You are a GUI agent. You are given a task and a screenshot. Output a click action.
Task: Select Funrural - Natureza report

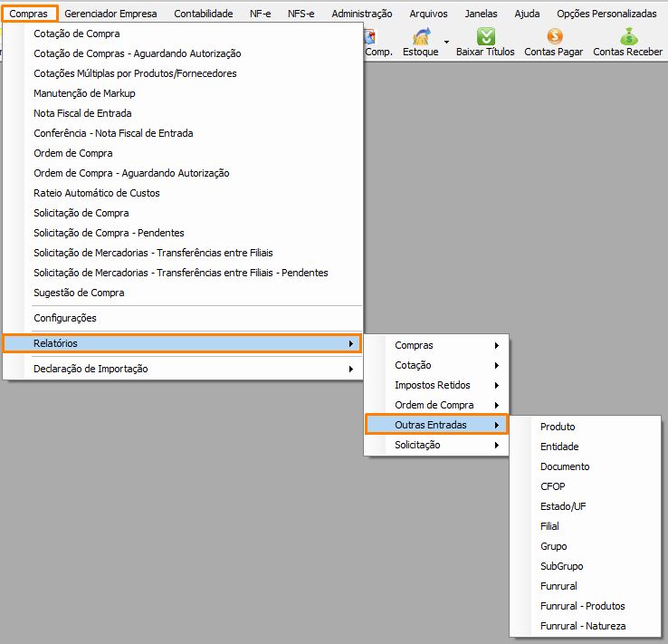pos(583,626)
